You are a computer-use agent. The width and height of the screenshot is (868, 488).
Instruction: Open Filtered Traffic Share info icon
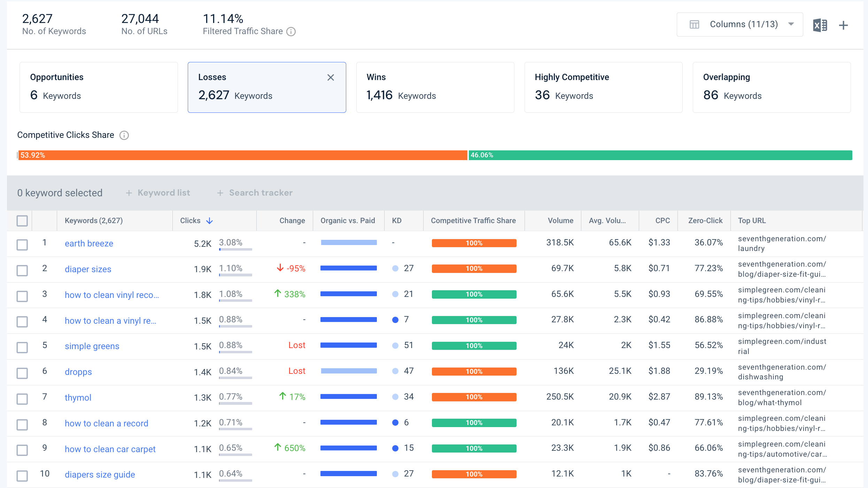point(291,32)
